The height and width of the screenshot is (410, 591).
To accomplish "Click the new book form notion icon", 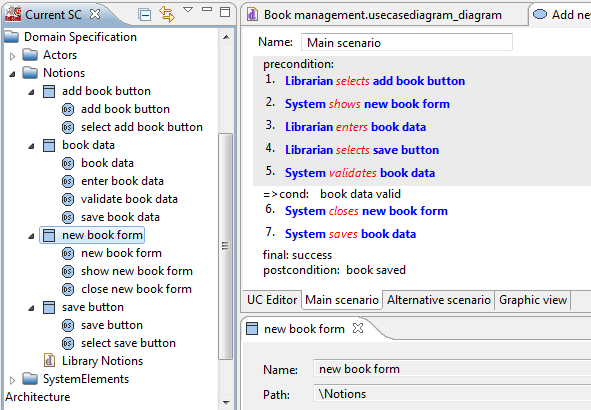I will coord(49,235).
